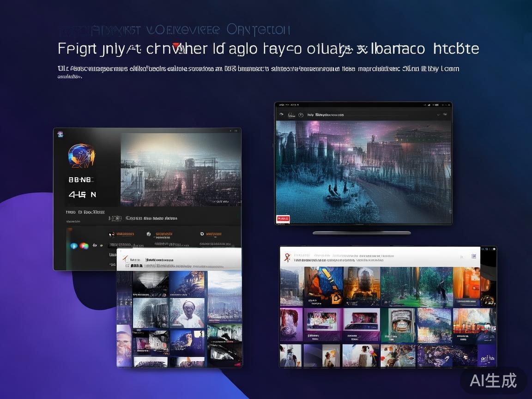The width and height of the screenshot is (532, 399).
Task: Click the red ribbon logo in bottom-right gallery header
Action: (x=286, y=257)
